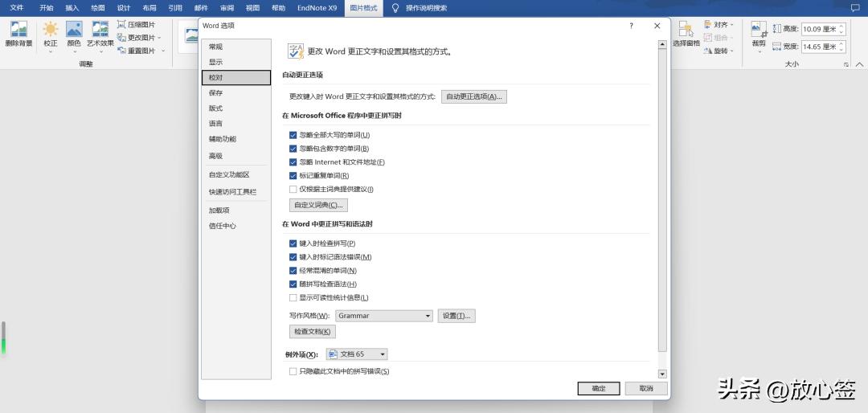Screen dimensions: 868x413
Task: Expand the Rotate (旋转) dropdown arrow
Action: (x=732, y=51)
